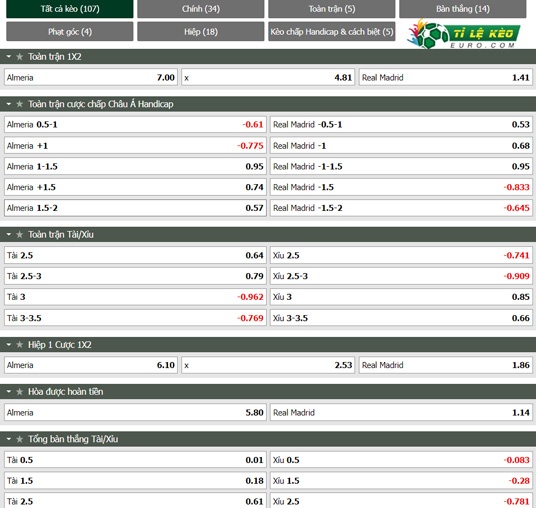The width and height of the screenshot is (536, 508).
Task: Collapse the Châu Á Handicap section arrow
Action: [9, 104]
